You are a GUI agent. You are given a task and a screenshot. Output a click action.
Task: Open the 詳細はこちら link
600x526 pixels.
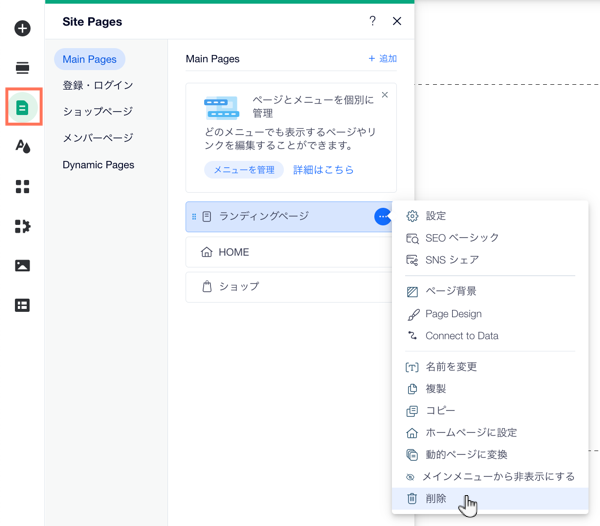click(x=323, y=170)
